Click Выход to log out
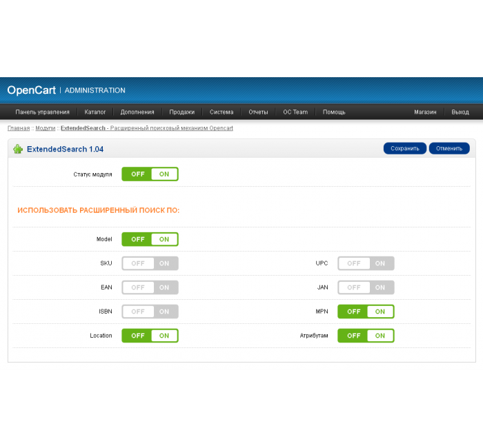The image size is (483, 448). pyautogui.click(x=460, y=112)
